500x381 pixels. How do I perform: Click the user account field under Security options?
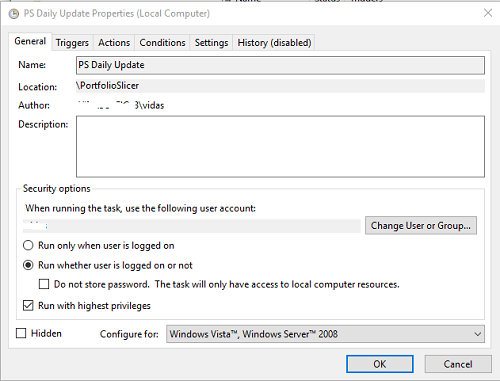192,226
